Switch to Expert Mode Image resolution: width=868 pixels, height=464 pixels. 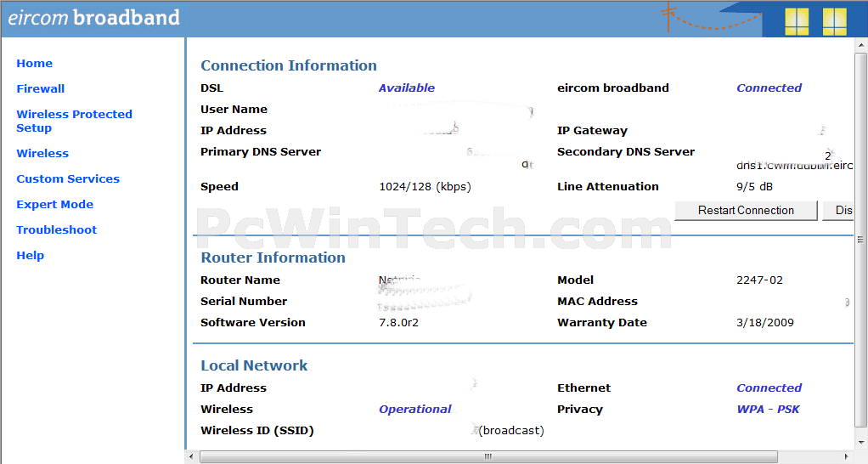pos(55,204)
